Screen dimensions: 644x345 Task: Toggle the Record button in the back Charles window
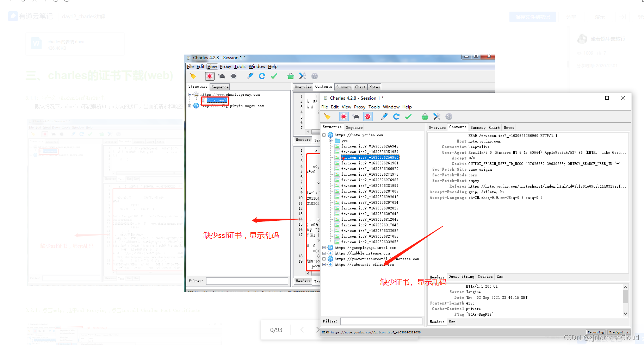pyautogui.click(x=210, y=76)
